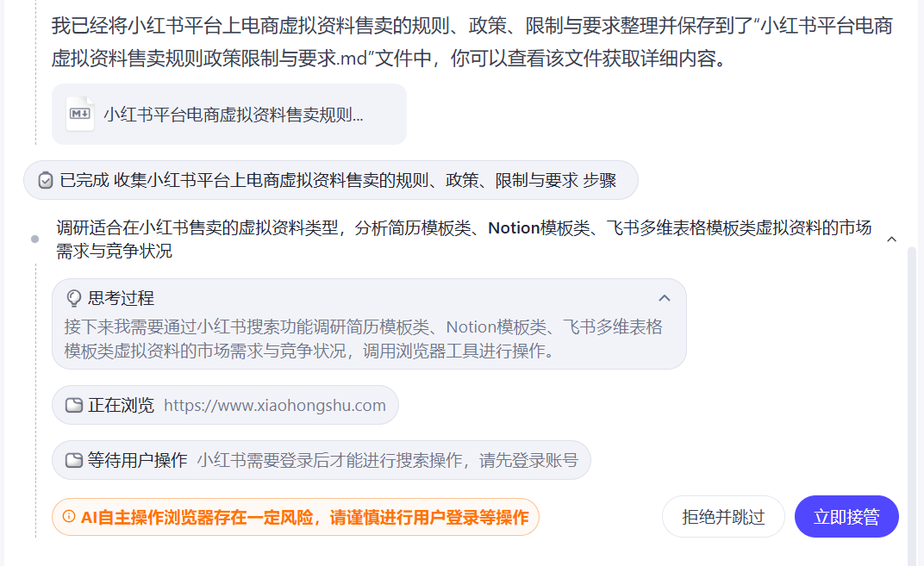Image resolution: width=924 pixels, height=566 pixels.
Task: Open the completed 收集小红书平台 step chip
Action: pyautogui.click(x=337, y=180)
